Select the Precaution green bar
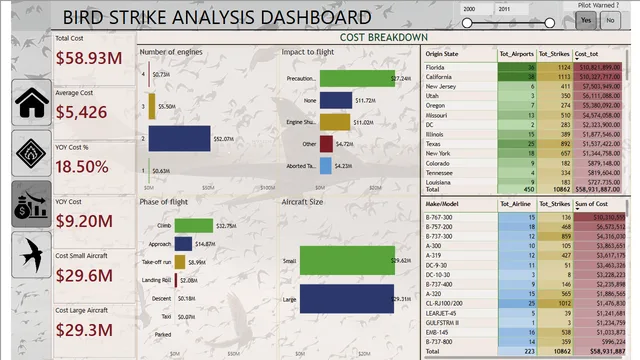 357,78
